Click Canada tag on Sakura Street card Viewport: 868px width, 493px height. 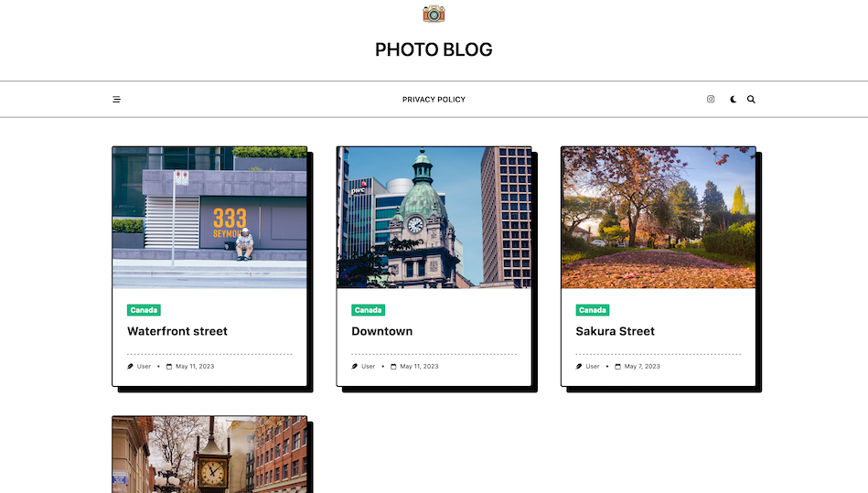592,310
